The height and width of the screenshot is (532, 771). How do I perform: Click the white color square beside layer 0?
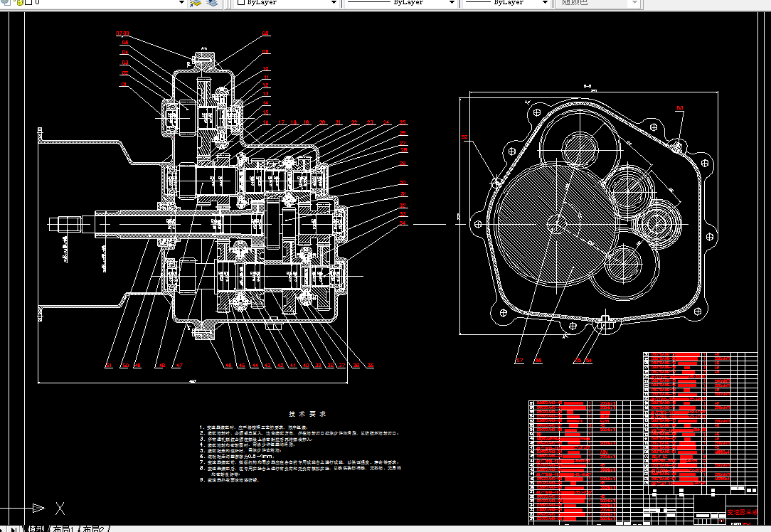coord(28,3)
